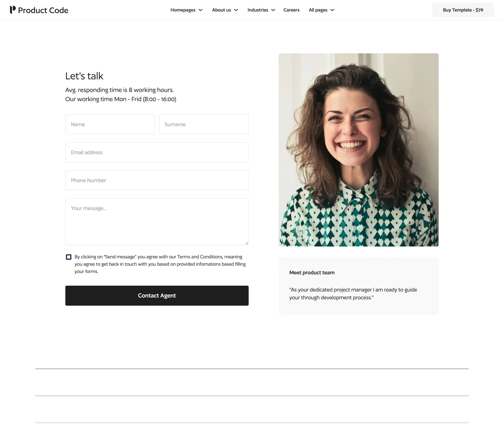Select the Phone Number field
Screen dimensions: 504x441
[x=157, y=180]
